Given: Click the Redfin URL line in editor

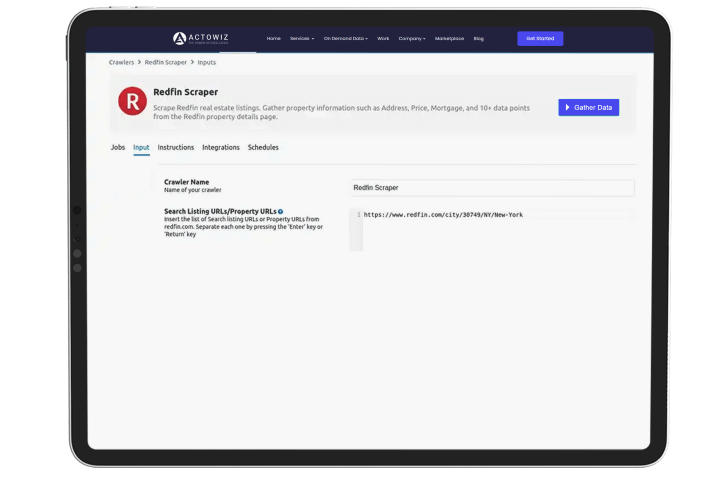Looking at the screenshot, I should pos(443,215).
